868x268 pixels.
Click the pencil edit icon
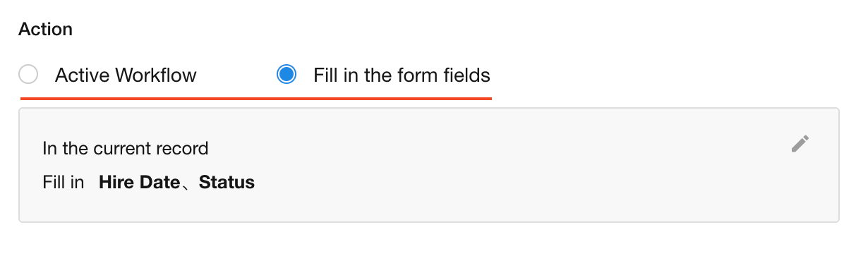click(800, 144)
